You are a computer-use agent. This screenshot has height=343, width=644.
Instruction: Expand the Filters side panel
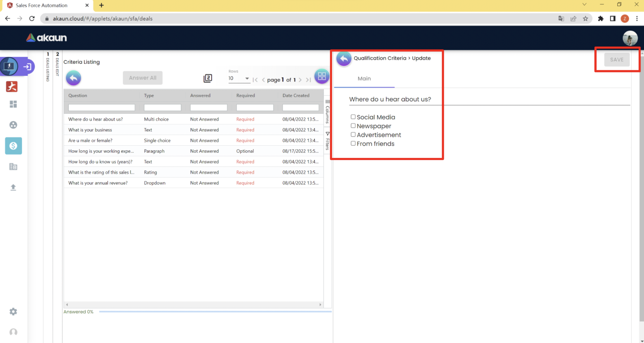tap(327, 141)
